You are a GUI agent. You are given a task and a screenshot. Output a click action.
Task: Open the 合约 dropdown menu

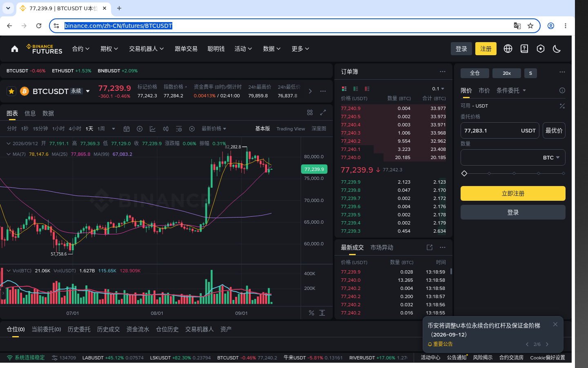click(81, 49)
